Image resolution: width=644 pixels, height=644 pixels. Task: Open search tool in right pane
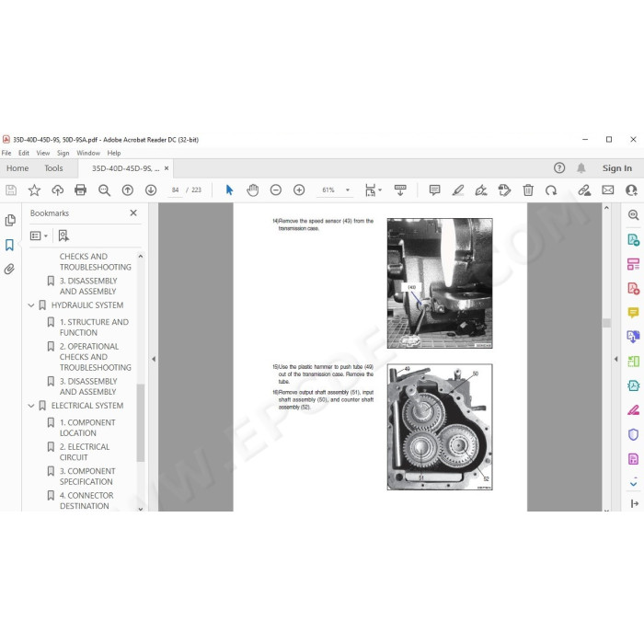[633, 214]
